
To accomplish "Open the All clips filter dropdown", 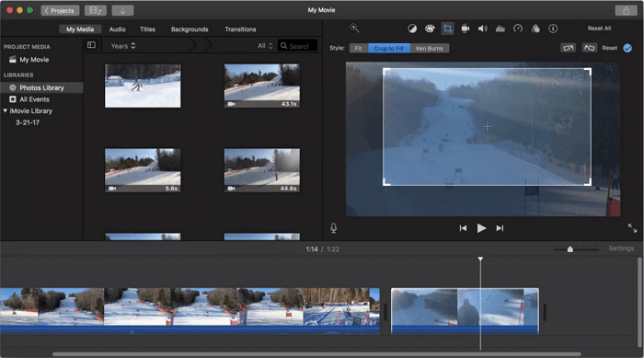I will coord(265,46).
